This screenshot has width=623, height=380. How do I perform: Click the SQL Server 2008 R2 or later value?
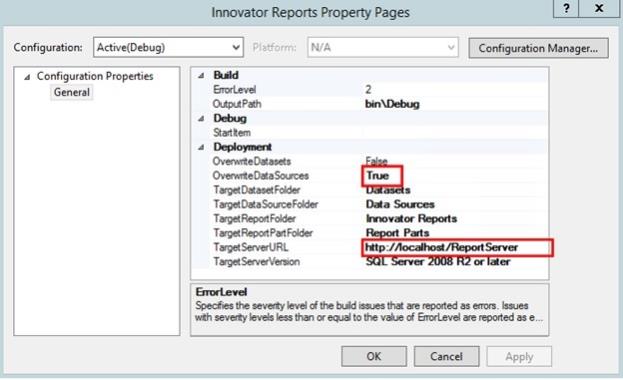click(438, 262)
